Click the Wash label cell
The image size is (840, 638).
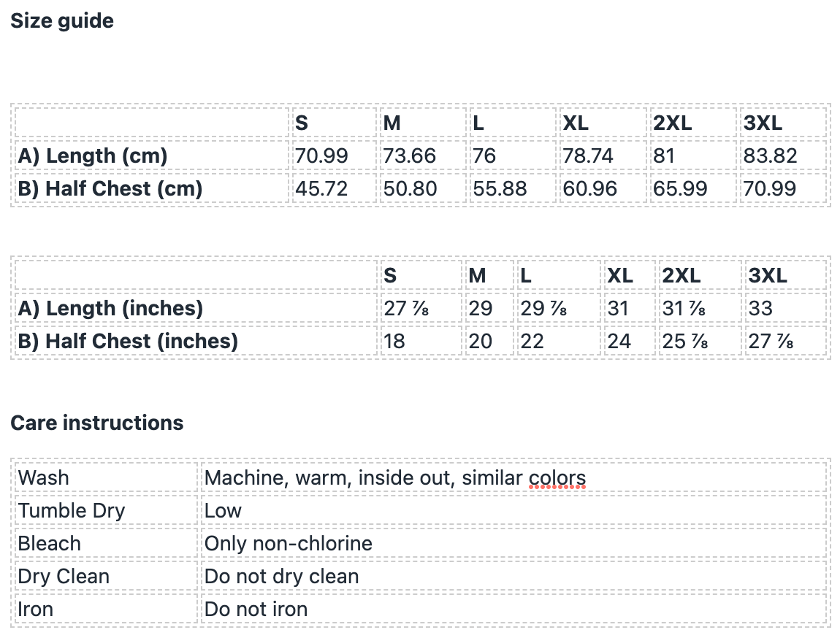pos(44,478)
